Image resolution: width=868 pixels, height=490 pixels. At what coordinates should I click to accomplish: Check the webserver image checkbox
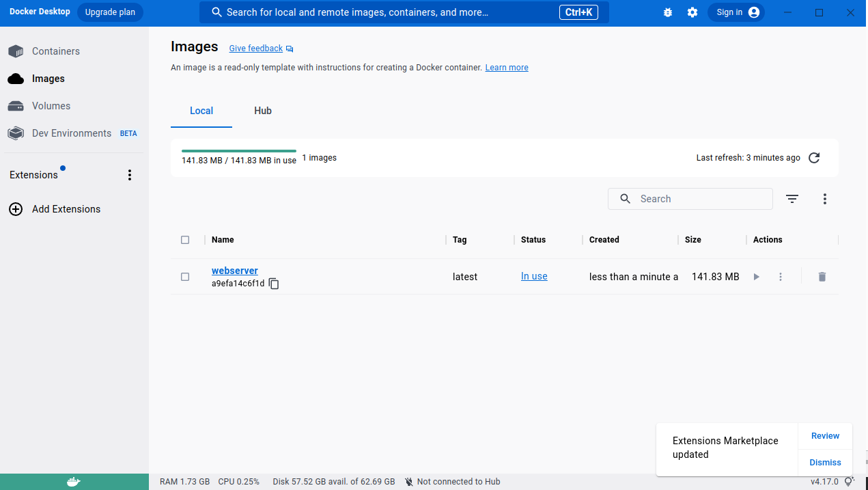pyautogui.click(x=185, y=277)
